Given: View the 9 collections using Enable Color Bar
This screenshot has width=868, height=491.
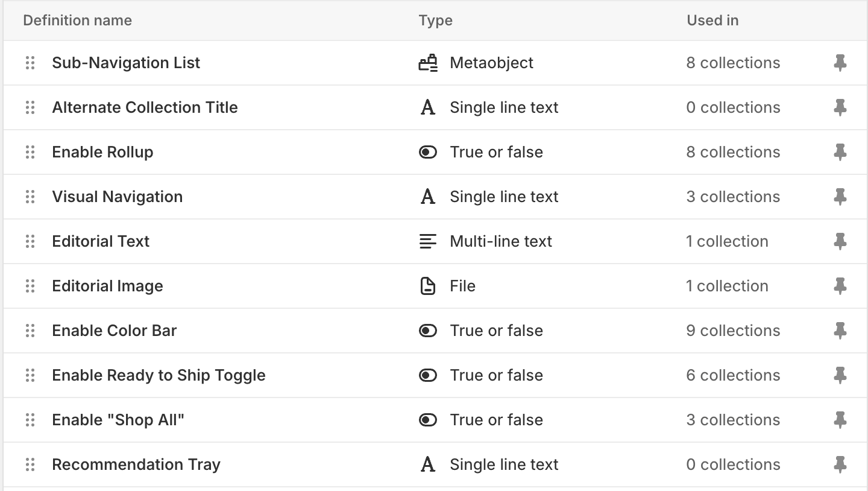Looking at the screenshot, I should [x=733, y=331].
